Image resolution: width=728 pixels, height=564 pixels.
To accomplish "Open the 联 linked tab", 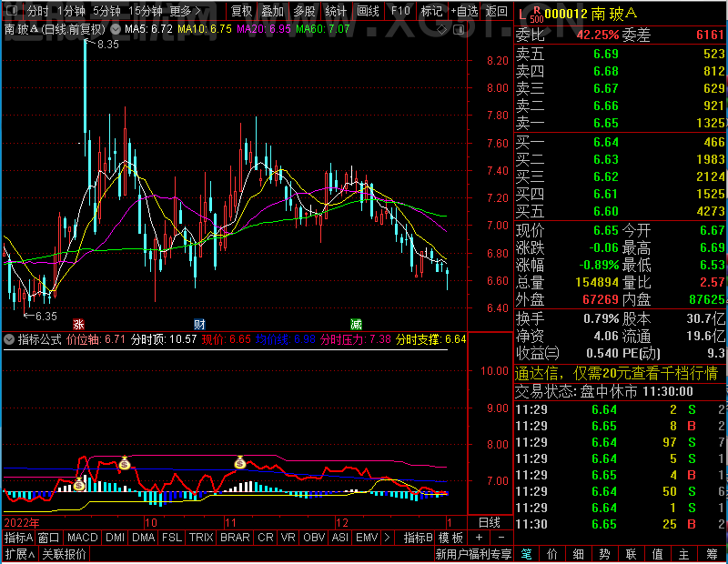I will [x=631, y=554].
